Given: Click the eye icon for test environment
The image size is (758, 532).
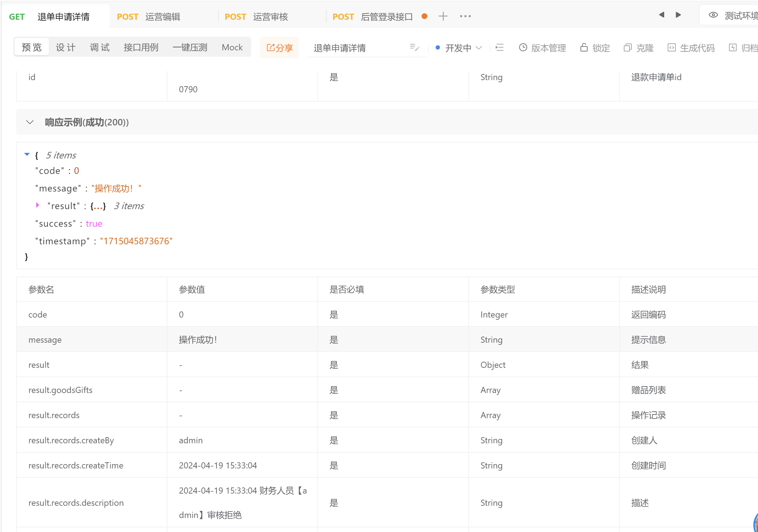Looking at the screenshot, I should click(713, 15).
